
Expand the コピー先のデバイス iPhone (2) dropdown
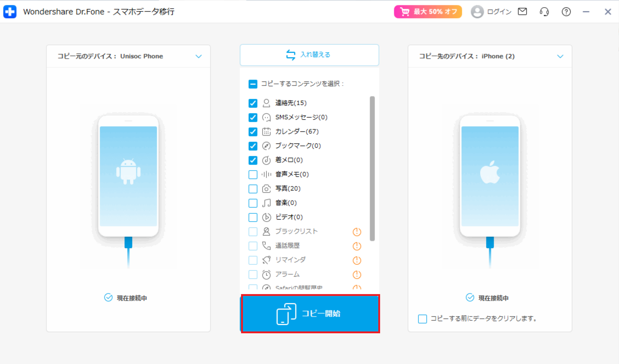560,56
